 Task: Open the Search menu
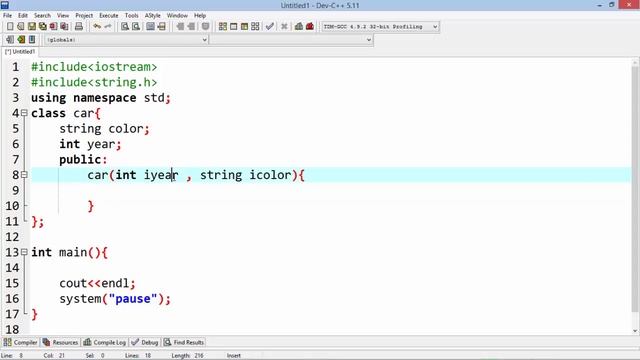pyautogui.click(x=42, y=16)
